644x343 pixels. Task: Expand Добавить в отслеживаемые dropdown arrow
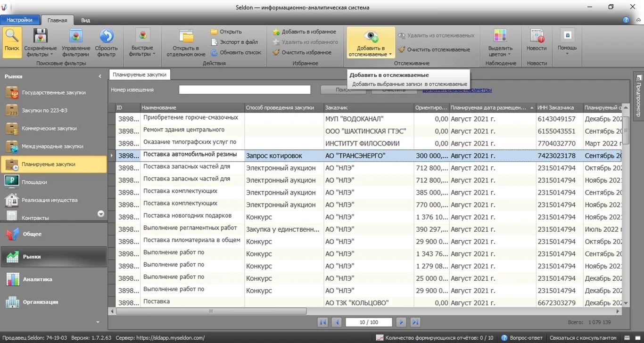coord(390,55)
